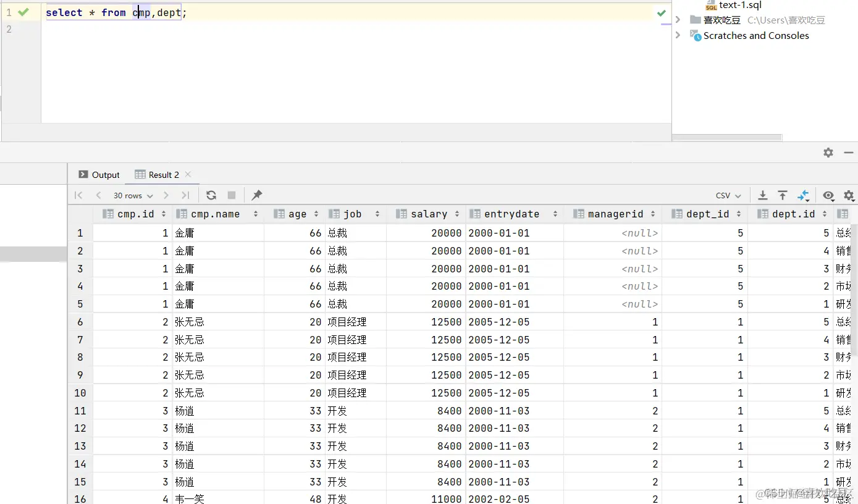Jump to last page of results
Viewport: 858px width, 504px height.
(x=185, y=195)
